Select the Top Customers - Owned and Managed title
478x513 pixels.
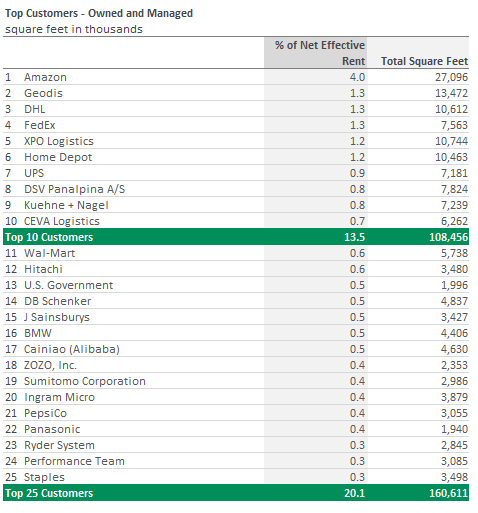[x=99, y=13]
